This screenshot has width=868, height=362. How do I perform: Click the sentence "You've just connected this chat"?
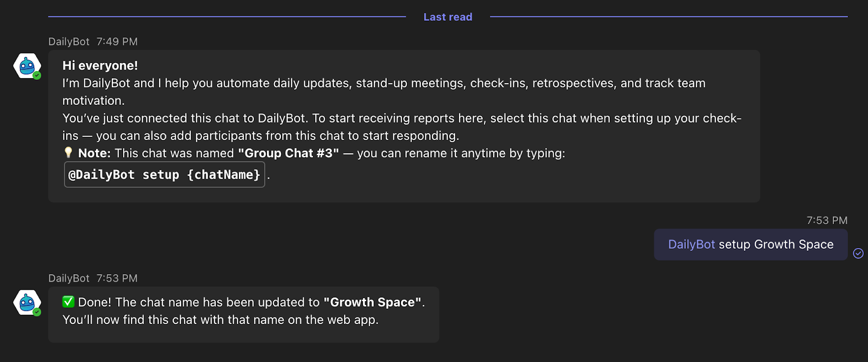point(402,127)
